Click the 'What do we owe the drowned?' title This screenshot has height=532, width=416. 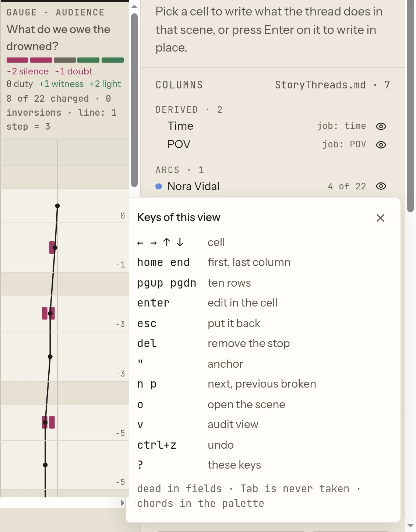click(58, 38)
